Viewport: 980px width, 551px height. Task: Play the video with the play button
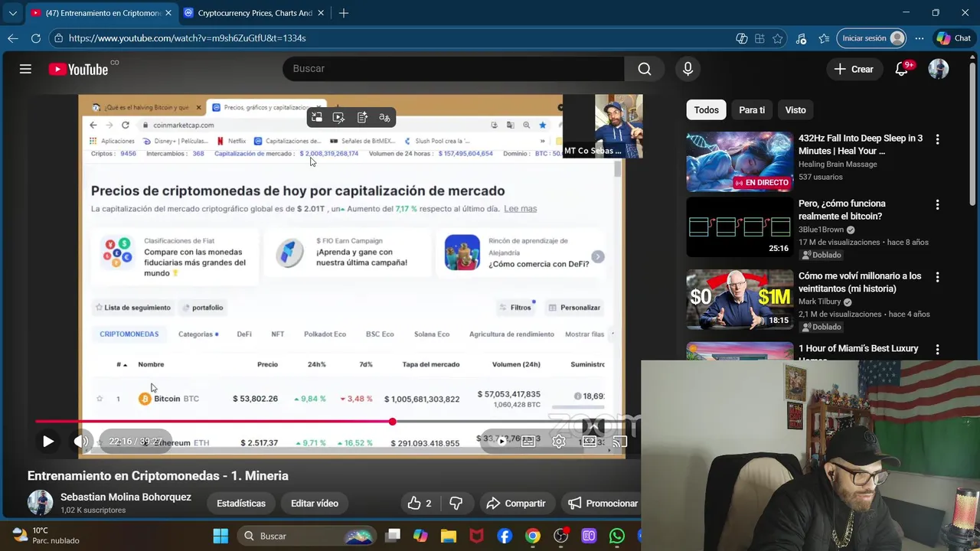47,442
